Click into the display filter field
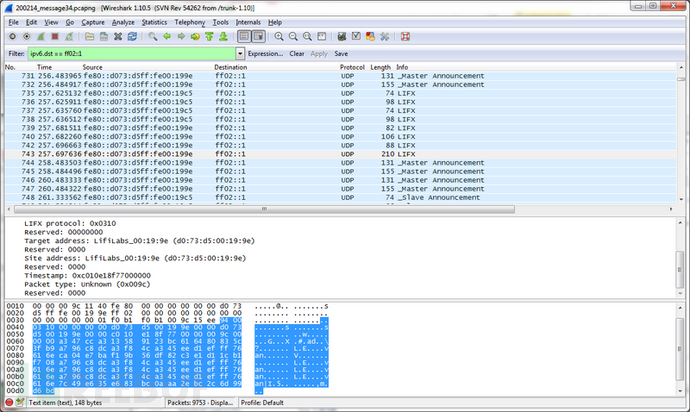 click(132, 54)
